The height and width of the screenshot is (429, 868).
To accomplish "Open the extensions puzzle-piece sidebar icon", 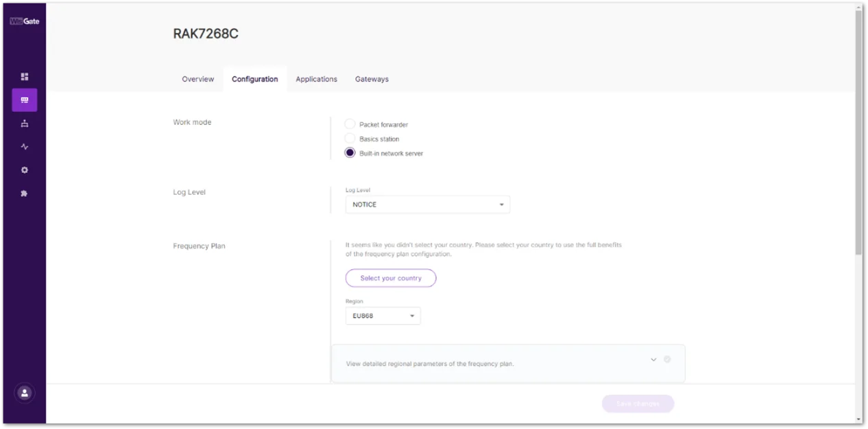I will pos(25,194).
